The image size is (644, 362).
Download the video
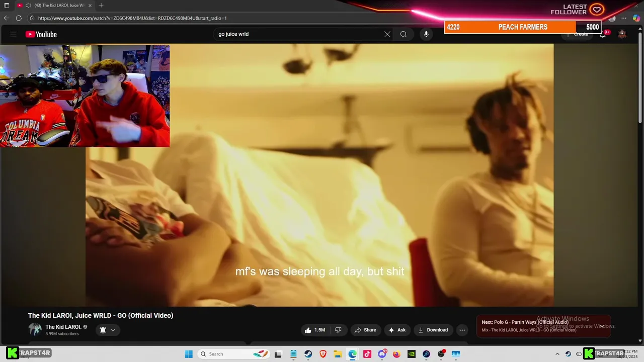(x=433, y=330)
